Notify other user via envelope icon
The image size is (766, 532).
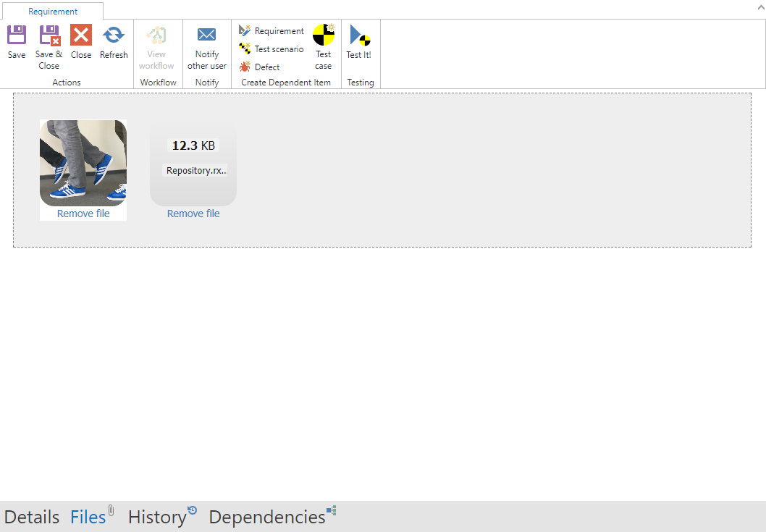point(207,35)
